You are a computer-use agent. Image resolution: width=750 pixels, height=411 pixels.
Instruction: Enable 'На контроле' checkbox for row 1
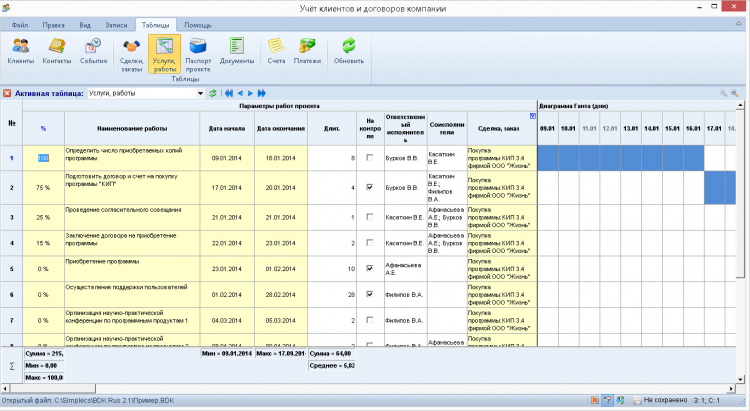coord(370,158)
